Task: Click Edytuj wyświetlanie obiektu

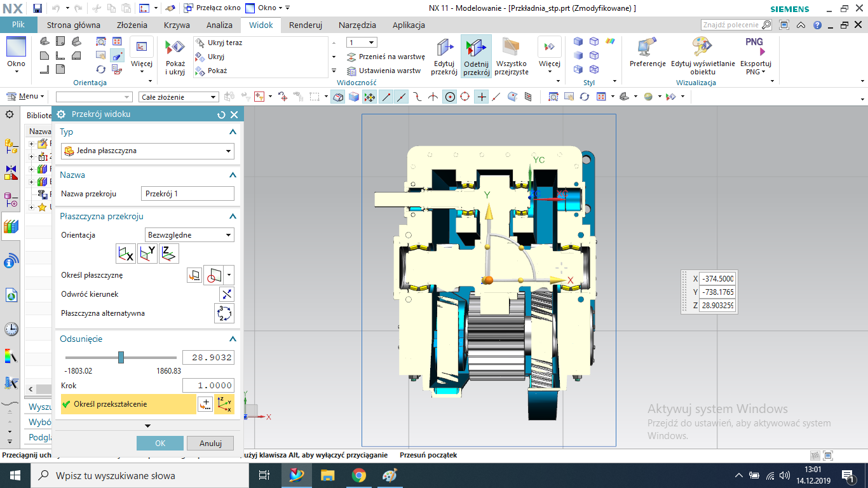Action: point(703,56)
